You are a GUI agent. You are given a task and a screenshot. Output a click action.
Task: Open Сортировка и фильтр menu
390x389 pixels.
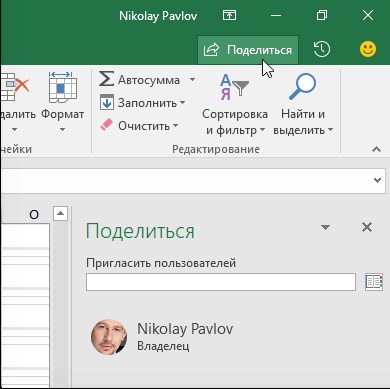click(x=235, y=105)
